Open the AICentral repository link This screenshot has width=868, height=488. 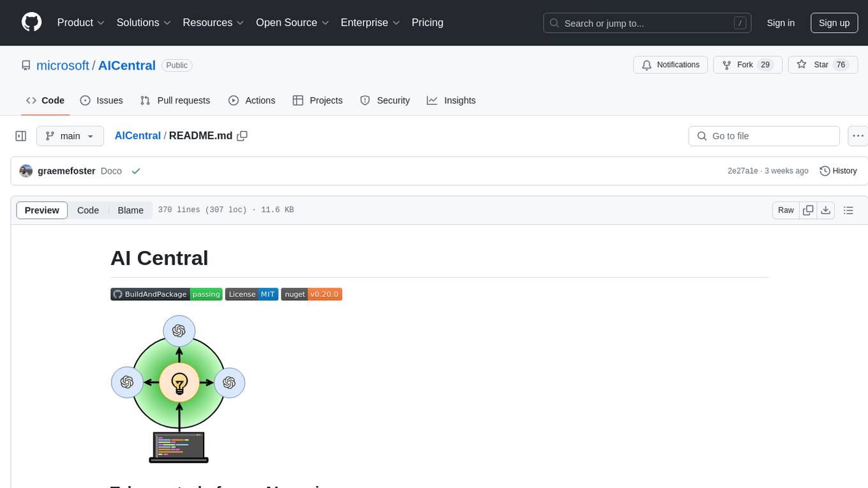127,65
